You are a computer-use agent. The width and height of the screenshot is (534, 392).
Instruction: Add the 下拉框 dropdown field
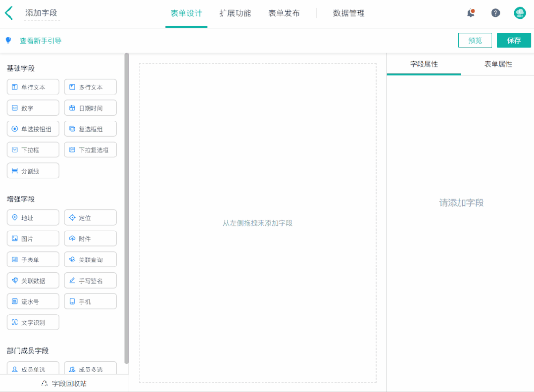(x=33, y=150)
